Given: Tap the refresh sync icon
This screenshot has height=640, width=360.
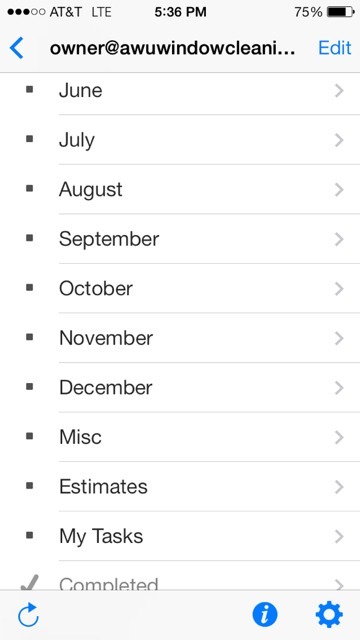Looking at the screenshot, I should pyautogui.click(x=28, y=615).
